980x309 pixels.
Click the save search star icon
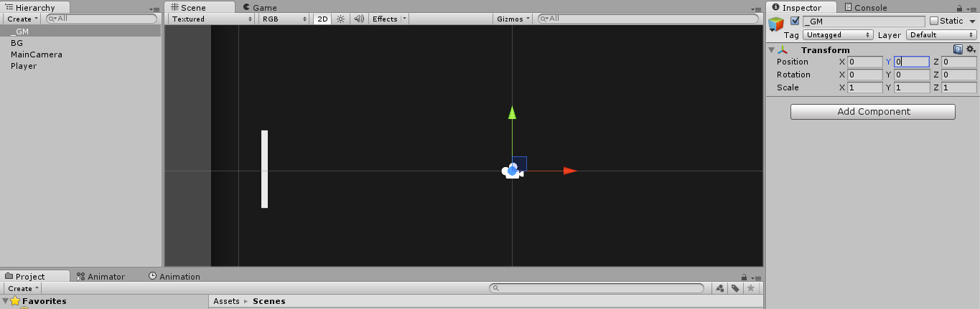751,288
